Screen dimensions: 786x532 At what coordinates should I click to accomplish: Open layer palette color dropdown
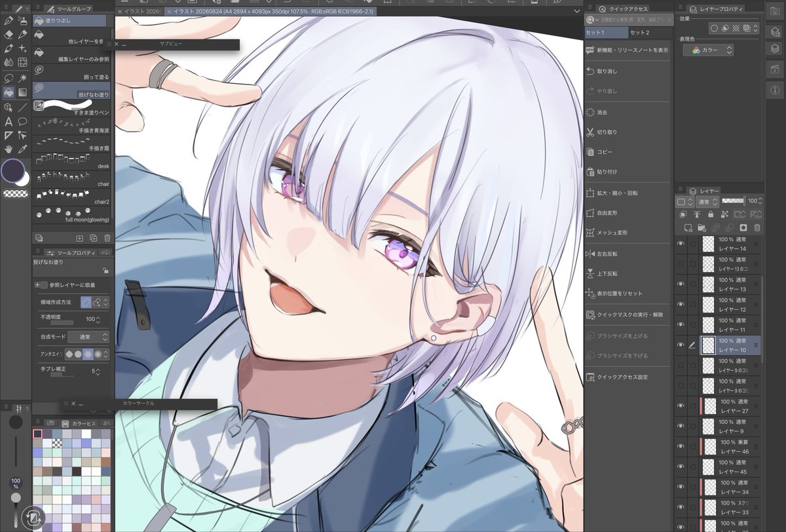pos(684,201)
